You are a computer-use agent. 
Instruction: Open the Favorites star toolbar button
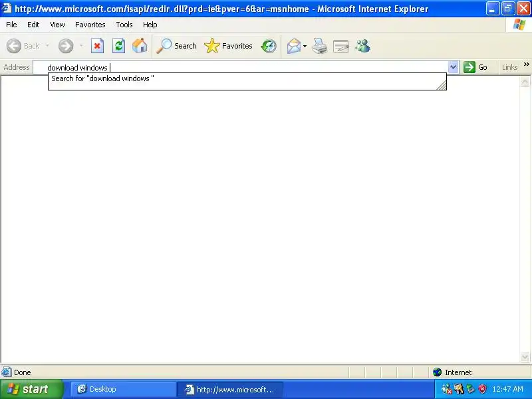[x=228, y=46]
